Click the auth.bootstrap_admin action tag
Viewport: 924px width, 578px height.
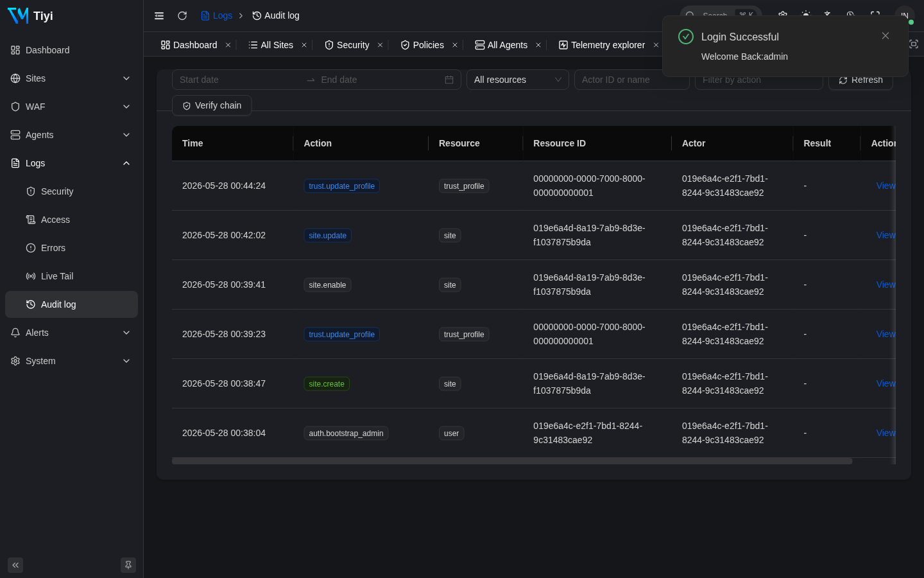pyautogui.click(x=346, y=433)
